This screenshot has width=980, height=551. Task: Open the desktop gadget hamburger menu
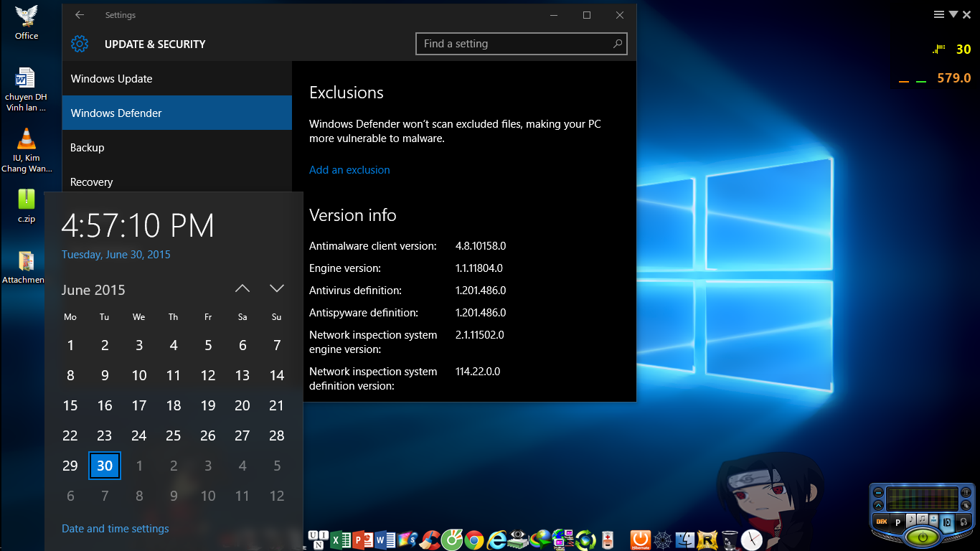click(x=939, y=14)
